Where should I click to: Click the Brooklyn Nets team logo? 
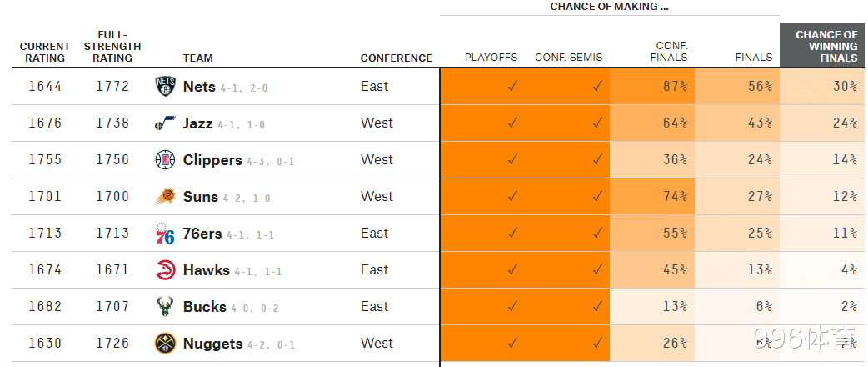(165, 87)
